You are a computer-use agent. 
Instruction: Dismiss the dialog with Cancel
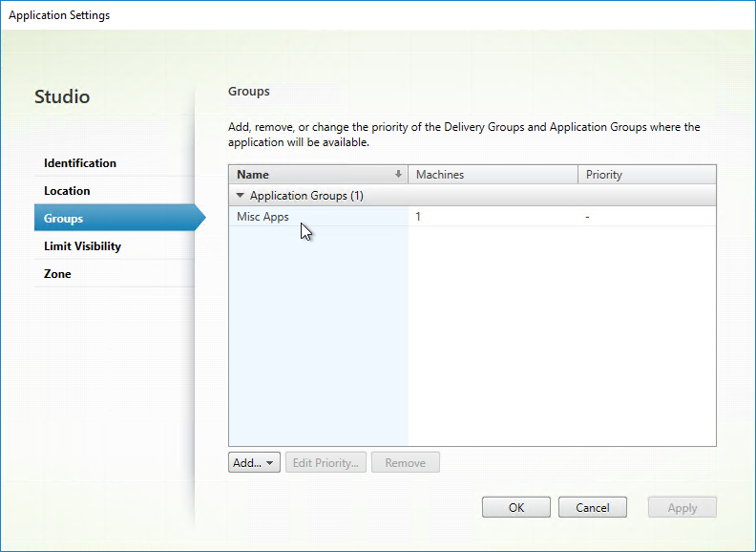point(593,508)
